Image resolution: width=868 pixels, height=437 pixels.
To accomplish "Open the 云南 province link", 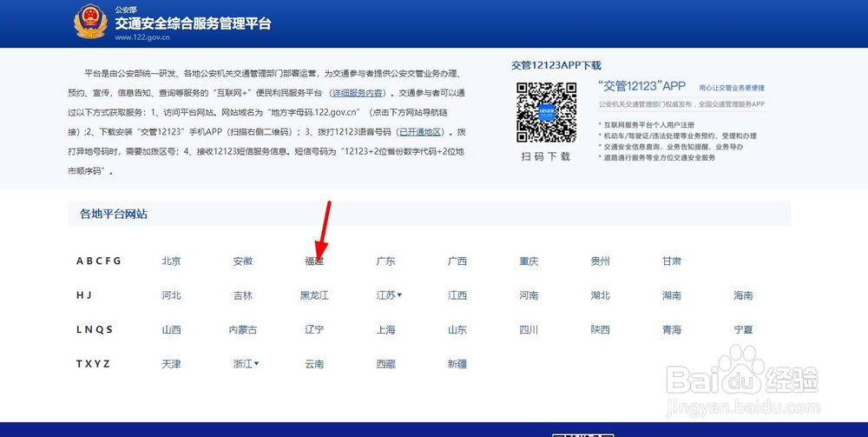I will click(314, 364).
